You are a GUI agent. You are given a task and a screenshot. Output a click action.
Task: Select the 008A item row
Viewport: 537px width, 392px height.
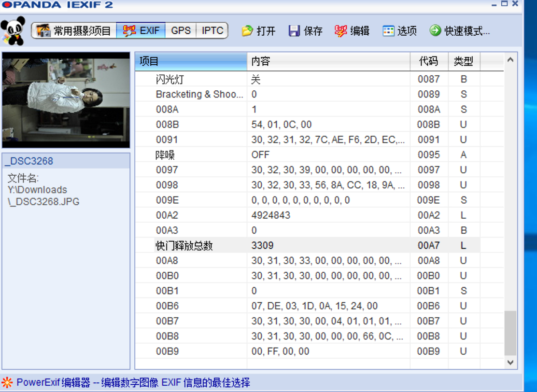319,109
